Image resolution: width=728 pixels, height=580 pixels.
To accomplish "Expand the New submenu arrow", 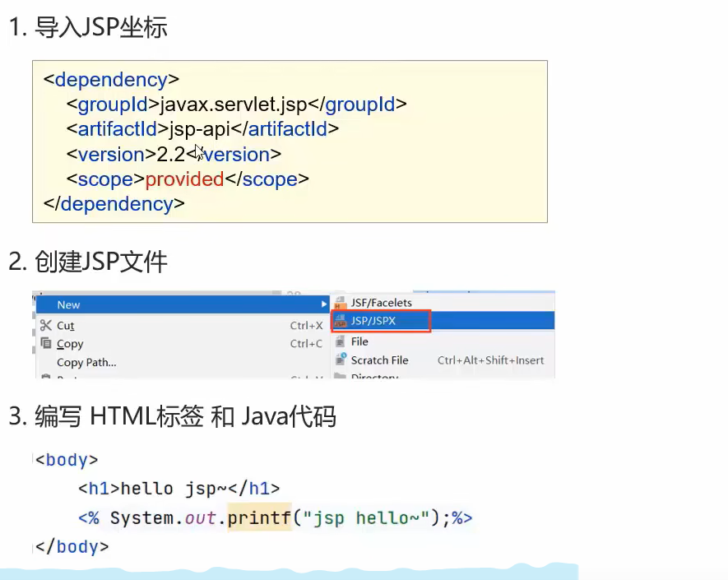I will 323,304.
